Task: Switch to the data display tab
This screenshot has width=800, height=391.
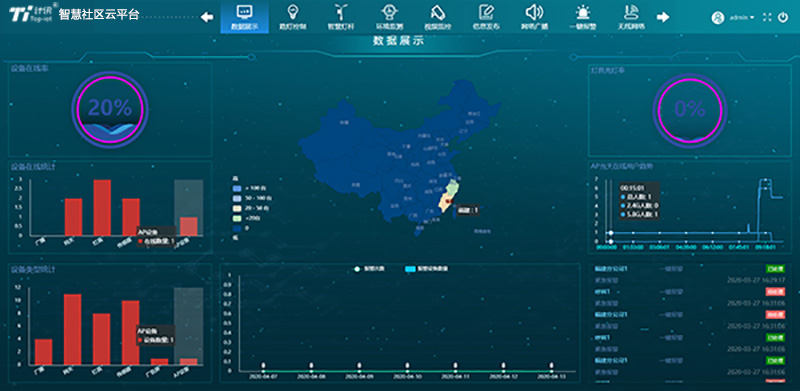Action: (244, 16)
